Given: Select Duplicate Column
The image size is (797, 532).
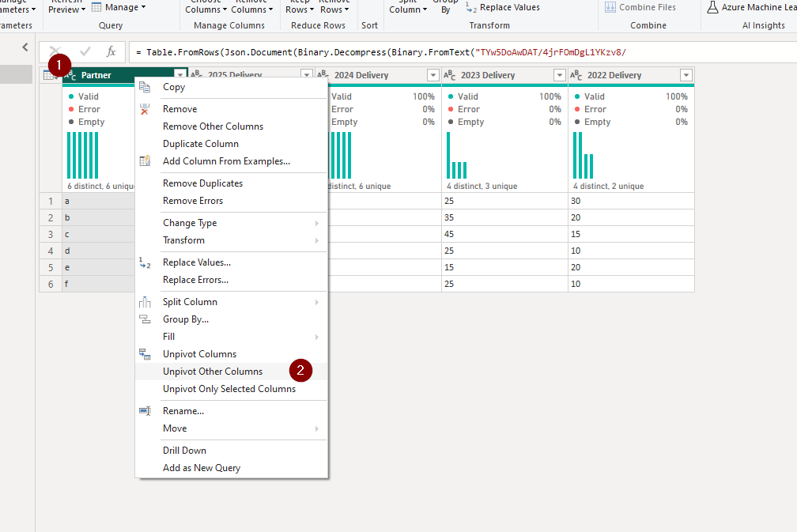Looking at the screenshot, I should point(231,144).
